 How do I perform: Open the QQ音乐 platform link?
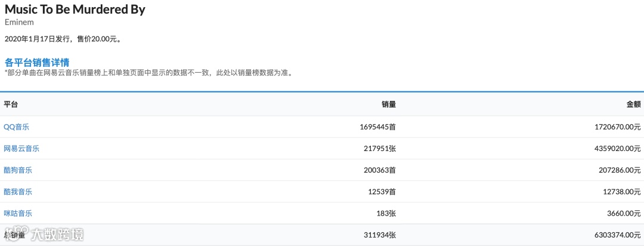point(17,127)
